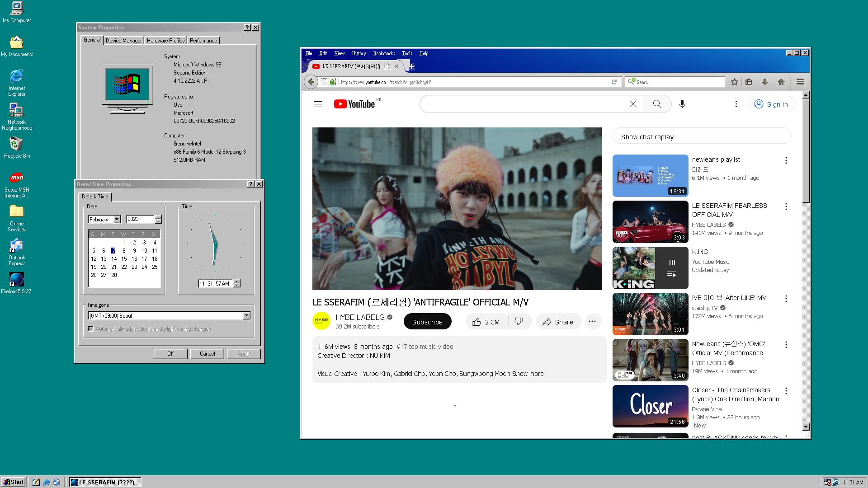Launch Internet Explorer from desktop

click(x=17, y=83)
